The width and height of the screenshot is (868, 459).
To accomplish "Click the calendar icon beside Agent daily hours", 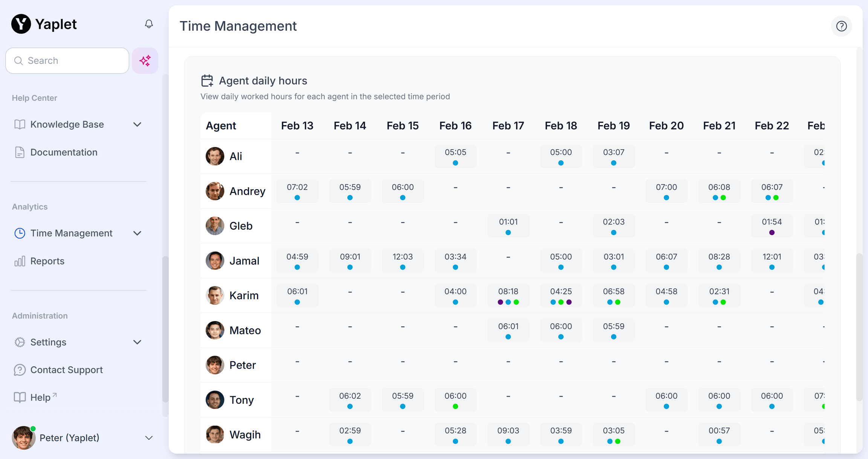I will pyautogui.click(x=207, y=81).
